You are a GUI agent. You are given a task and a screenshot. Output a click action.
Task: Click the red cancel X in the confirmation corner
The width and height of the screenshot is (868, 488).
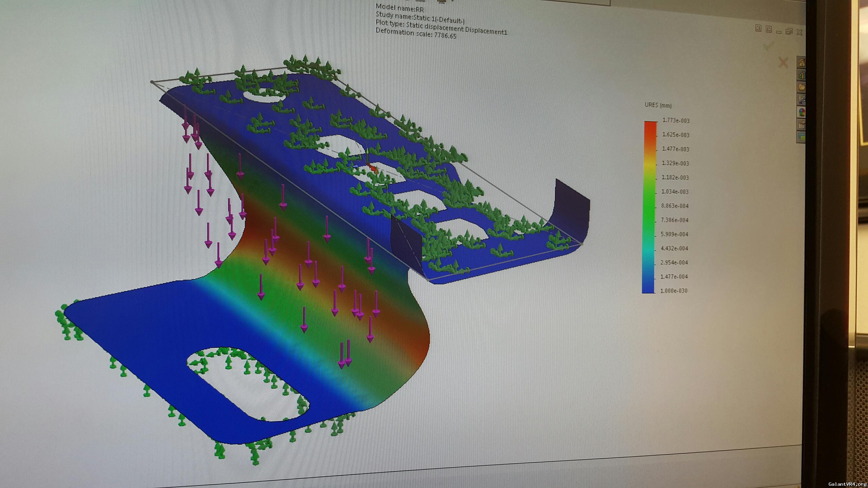[783, 63]
